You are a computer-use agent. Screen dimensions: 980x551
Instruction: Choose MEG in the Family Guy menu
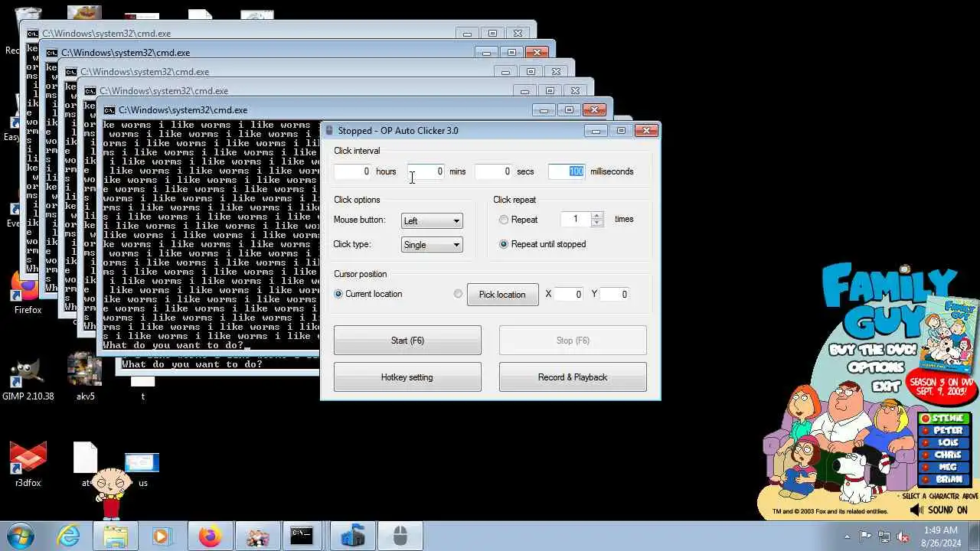tap(944, 468)
